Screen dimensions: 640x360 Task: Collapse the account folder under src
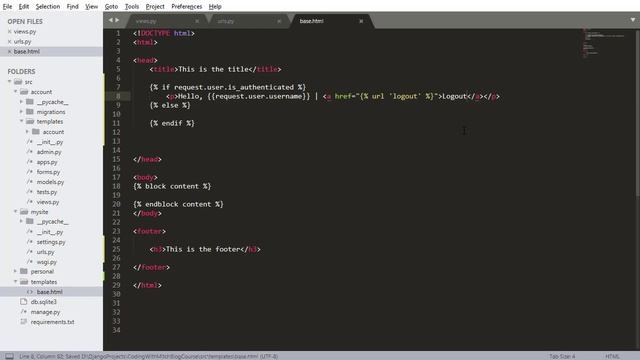click(16, 92)
